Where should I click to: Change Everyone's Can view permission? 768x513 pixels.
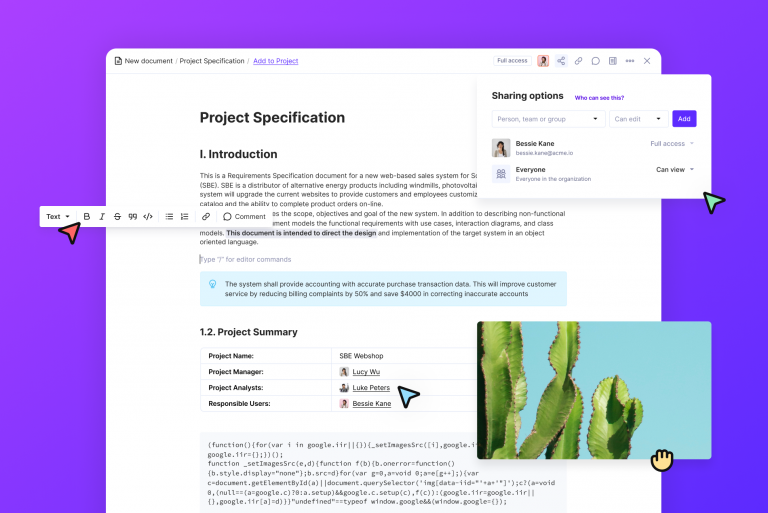[x=675, y=170]
